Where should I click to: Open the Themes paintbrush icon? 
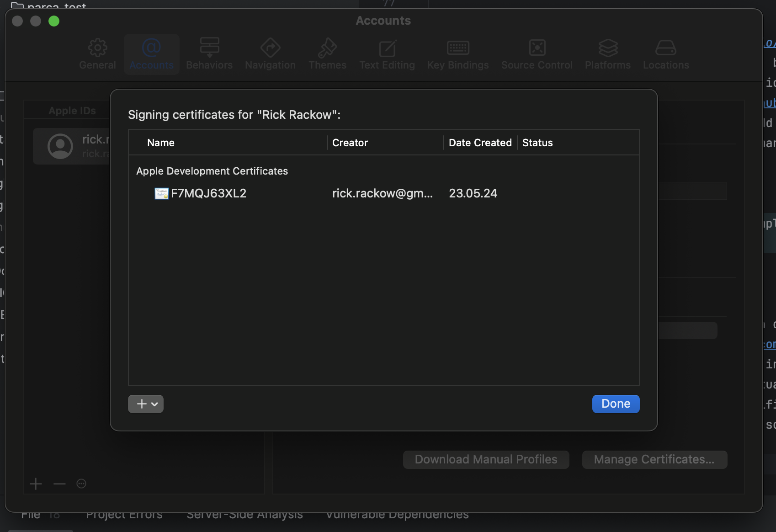click(x=327, y=48)
